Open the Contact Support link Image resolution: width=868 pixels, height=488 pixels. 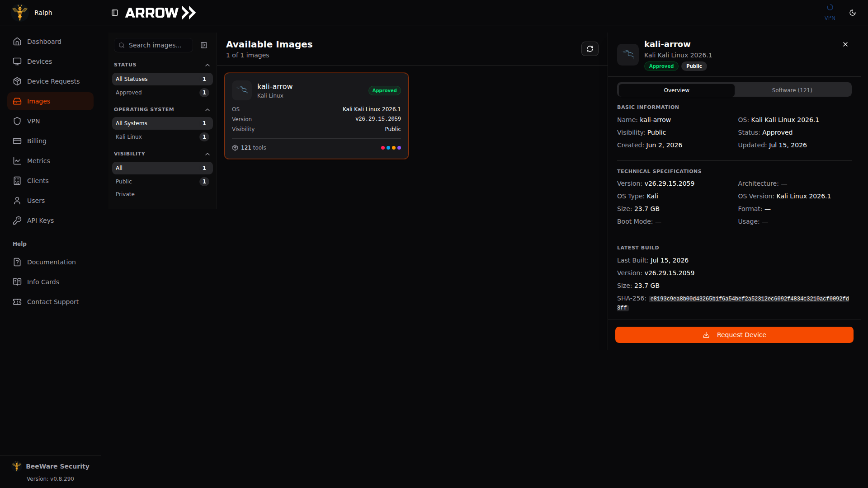click(50, 302)
